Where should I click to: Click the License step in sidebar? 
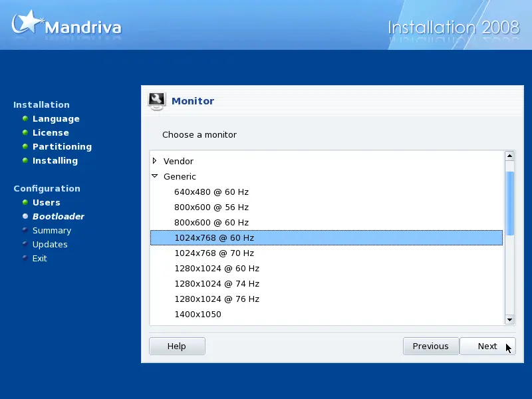51,132
